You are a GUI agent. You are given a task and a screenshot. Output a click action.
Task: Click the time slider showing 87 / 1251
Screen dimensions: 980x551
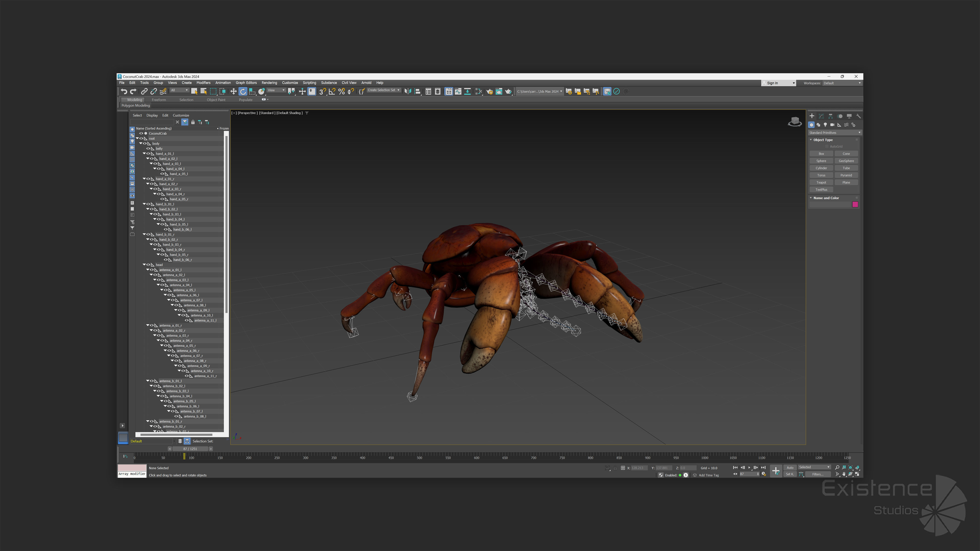click(190, 449)
